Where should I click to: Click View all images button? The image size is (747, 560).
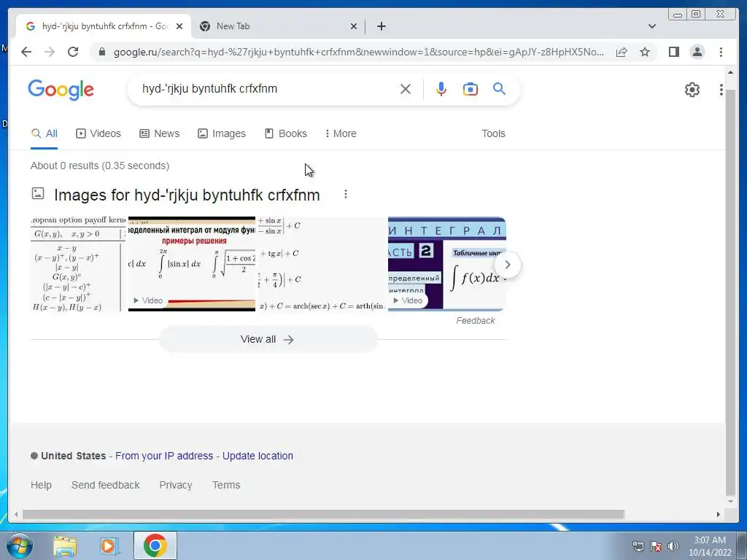point(268,340)
